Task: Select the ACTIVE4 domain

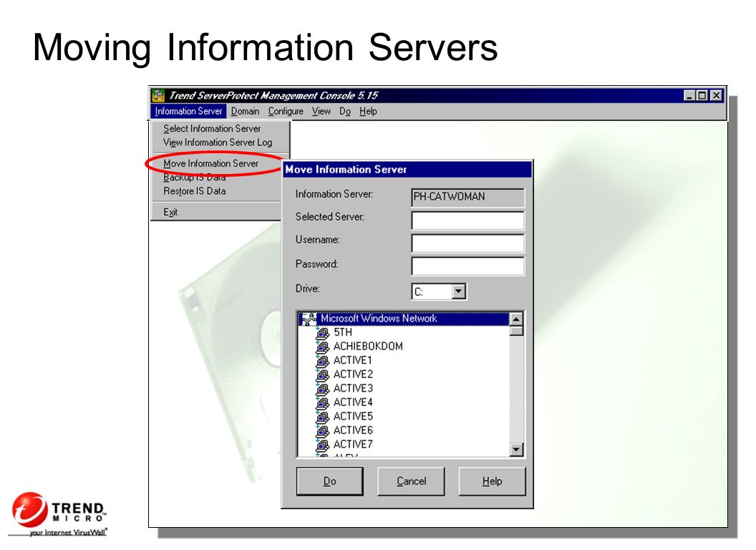Action: click(x=353, y=403)
